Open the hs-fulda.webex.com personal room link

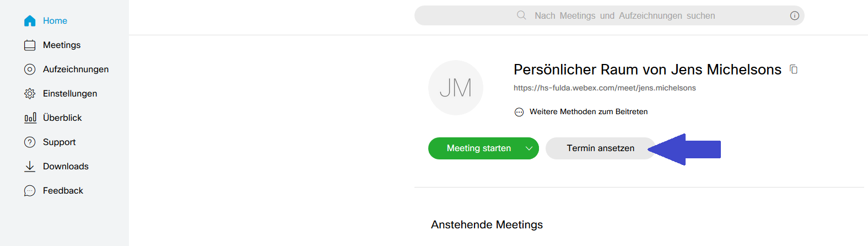(x=605, y=88)
